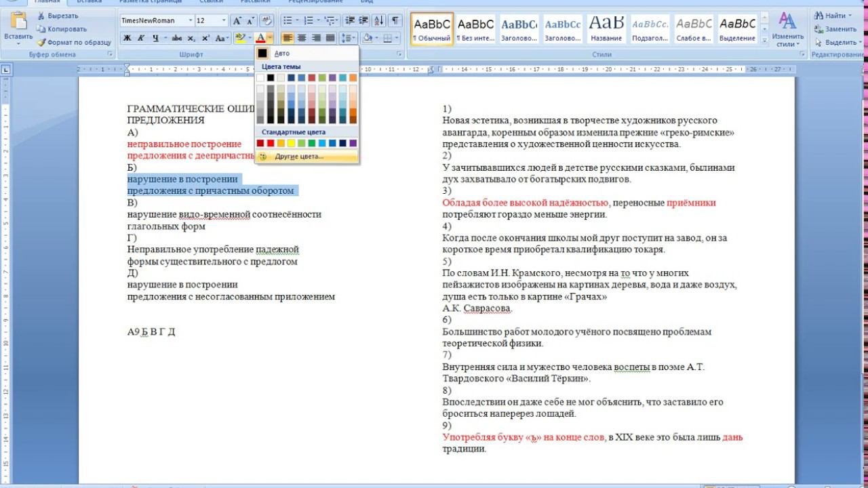The width and height of the screenshot is (868, 488).
Task: Click the text highlight color marker icon
Action: coord(239,39)
